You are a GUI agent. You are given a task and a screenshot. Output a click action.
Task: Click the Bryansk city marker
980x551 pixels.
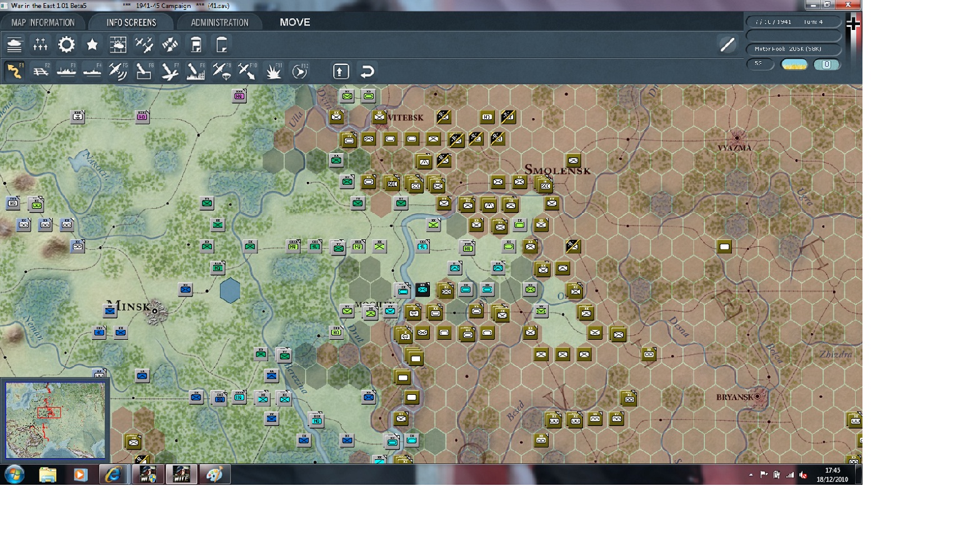point(757,397)
